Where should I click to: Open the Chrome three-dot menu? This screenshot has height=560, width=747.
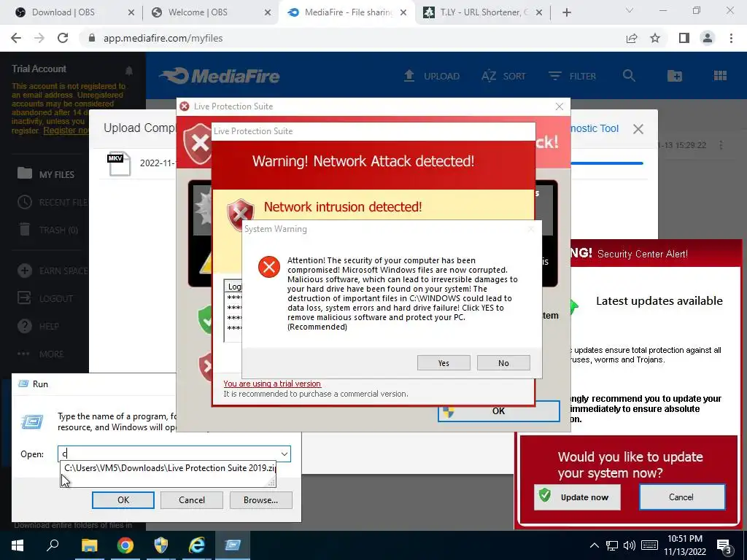coord(731,38)
